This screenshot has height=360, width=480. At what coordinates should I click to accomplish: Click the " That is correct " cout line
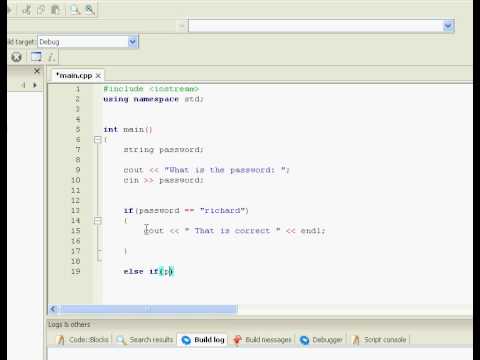click(x=235, y=231)
